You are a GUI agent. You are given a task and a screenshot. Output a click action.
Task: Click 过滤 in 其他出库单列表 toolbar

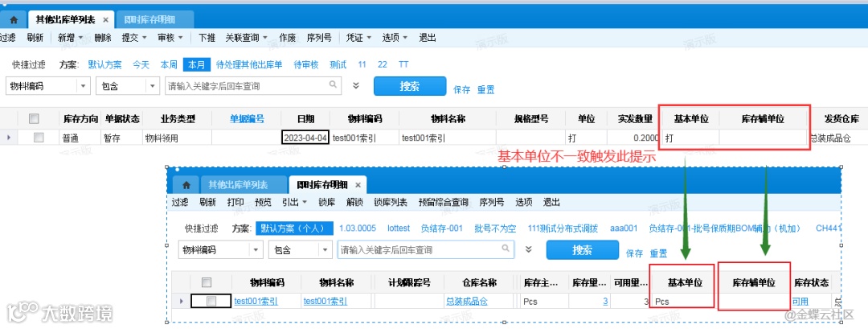(x=8, y=38)
